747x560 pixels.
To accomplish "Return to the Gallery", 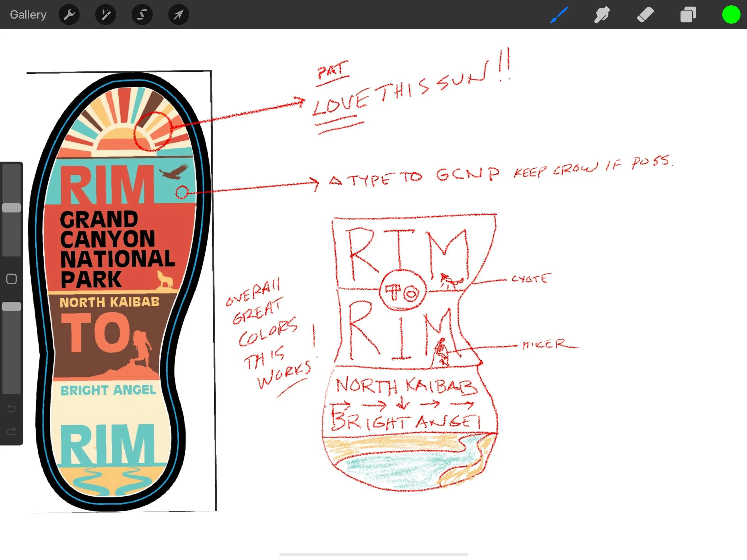I will (x=28, y=15).
